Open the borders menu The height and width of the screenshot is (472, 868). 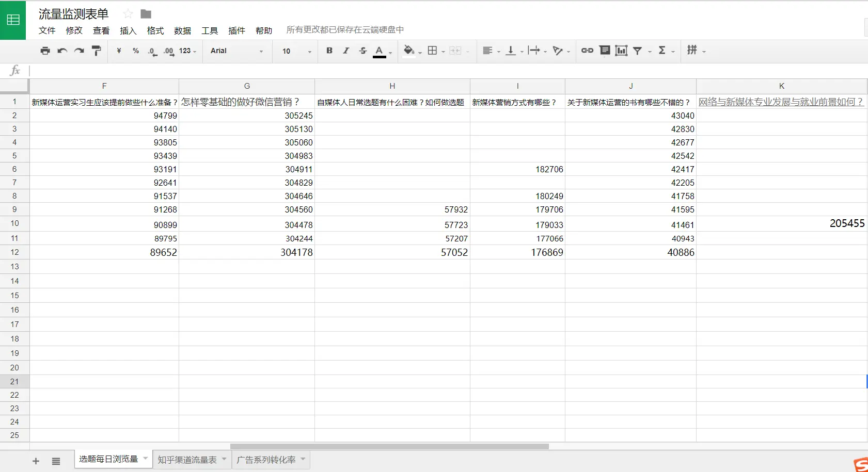pos(433,51)
